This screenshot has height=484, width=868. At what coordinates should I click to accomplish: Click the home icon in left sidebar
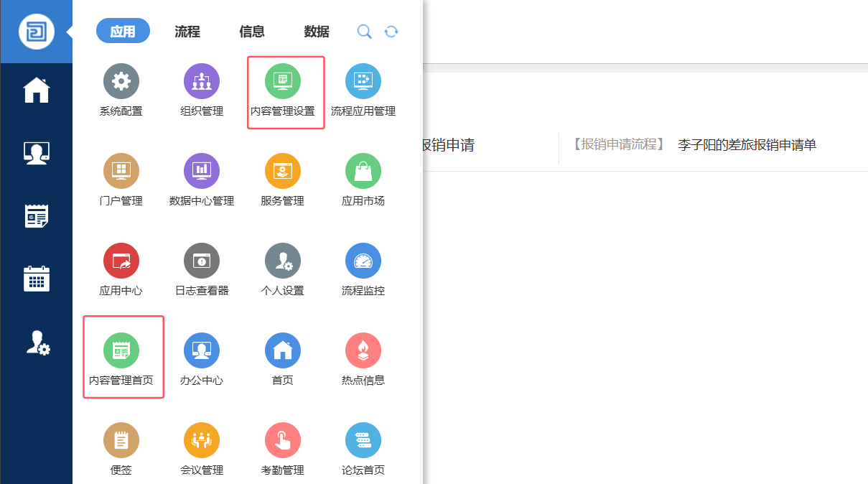pos(37,90)
